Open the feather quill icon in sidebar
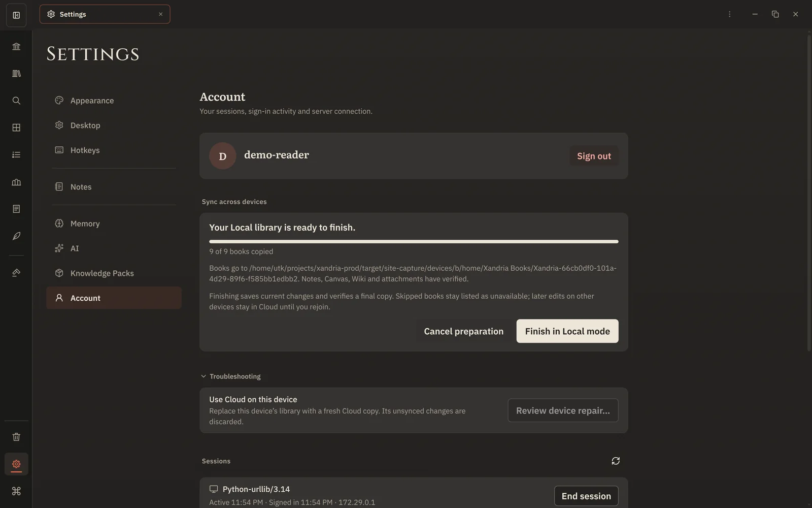The width and height of the screenshot is (812, 508). (x=16, y=236)
